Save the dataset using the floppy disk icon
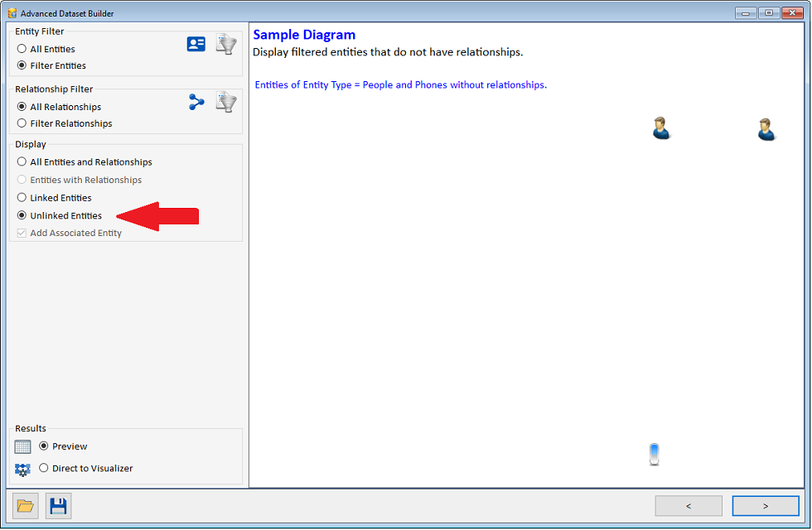Screen dimensions: 812x530 [58, 505]
